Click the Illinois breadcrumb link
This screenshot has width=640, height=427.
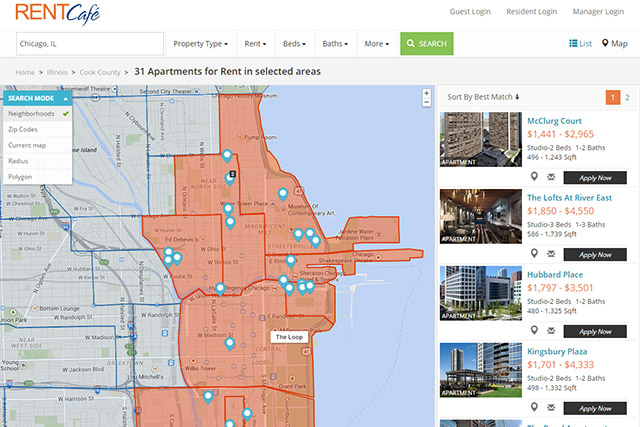click(57, 72)
